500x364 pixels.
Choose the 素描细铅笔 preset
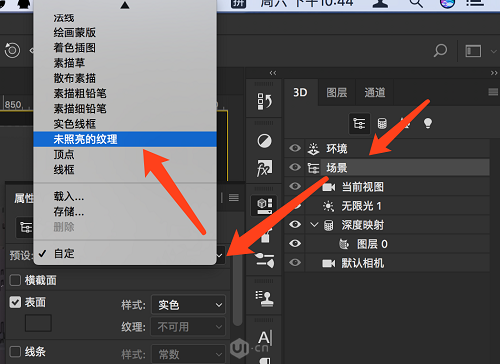(x=125, y=109)
